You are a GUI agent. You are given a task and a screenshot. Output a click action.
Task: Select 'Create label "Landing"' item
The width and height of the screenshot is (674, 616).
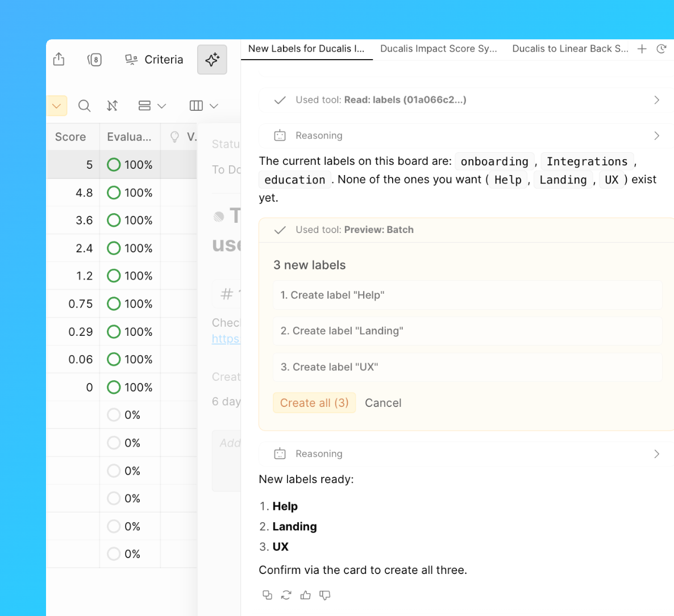[x=467, y=331]
